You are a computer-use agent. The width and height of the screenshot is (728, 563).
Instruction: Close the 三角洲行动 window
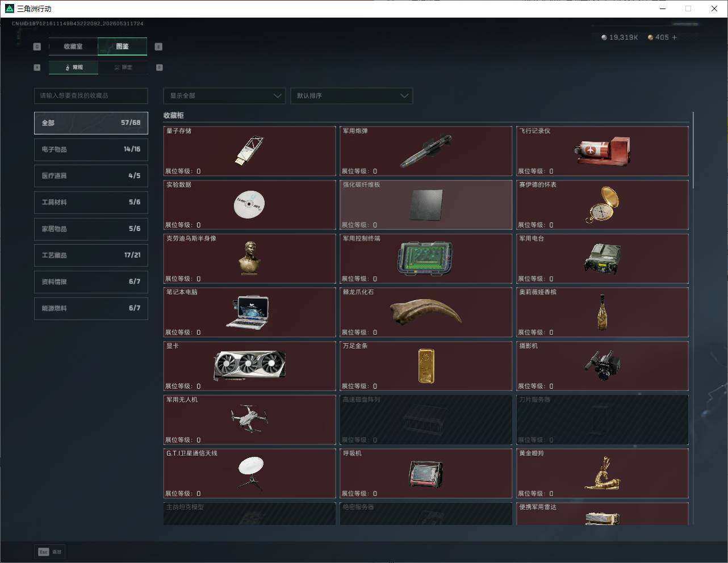point(714,9)
